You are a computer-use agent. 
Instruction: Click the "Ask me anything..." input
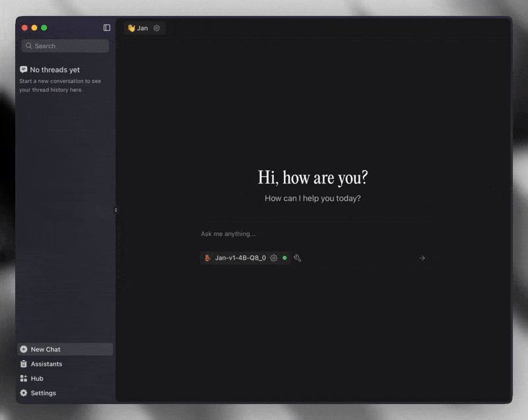[x=310, y=234]
